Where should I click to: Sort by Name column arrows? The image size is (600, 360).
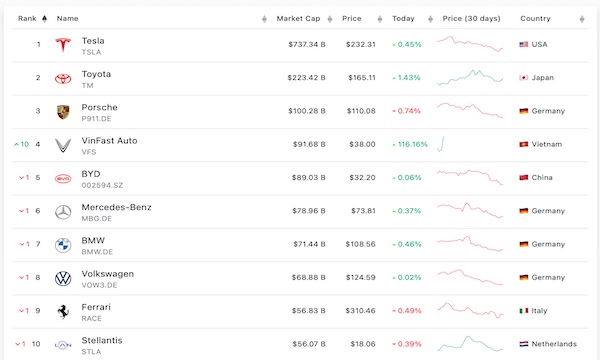(x=264, y=19)
